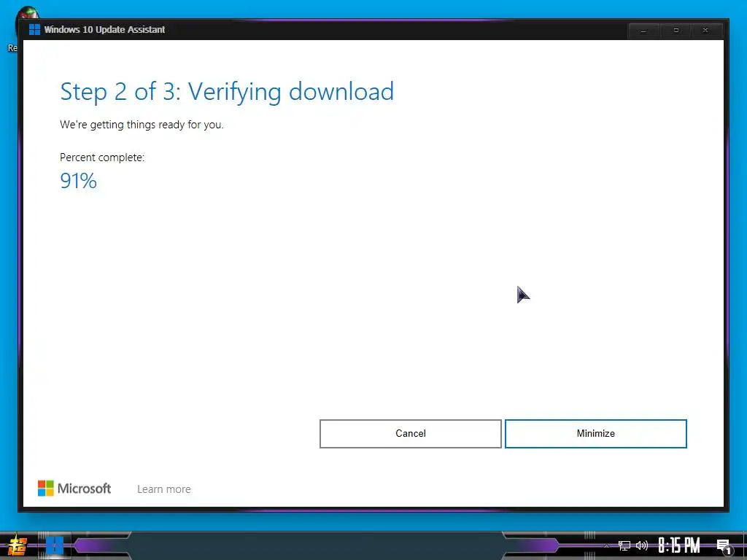Open the network status tray icon
Viewport: 747px width, 560px height.
pyautogui.click(x=624, y=545)
